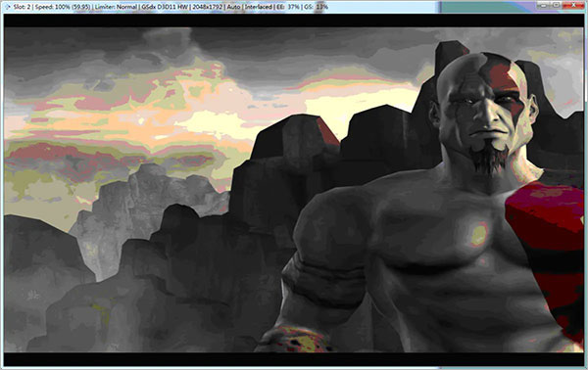Image resolution: width=588 pixels, height=370 pixels.
Task: Click the 'GSdx D3D11 HW' title text
Action: click(x=164, y=7)
